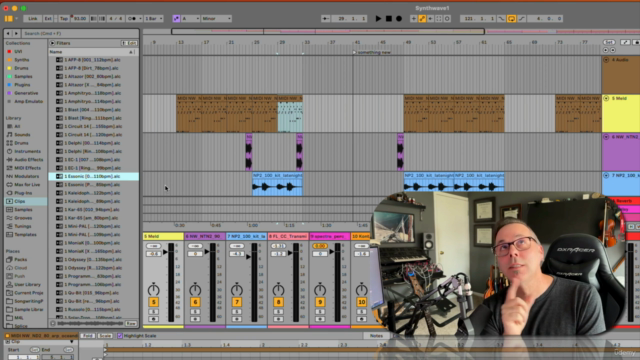This screenshot has height=360, width=640.
Task: Click the volume fader of track 7
Action: point(249,257)
